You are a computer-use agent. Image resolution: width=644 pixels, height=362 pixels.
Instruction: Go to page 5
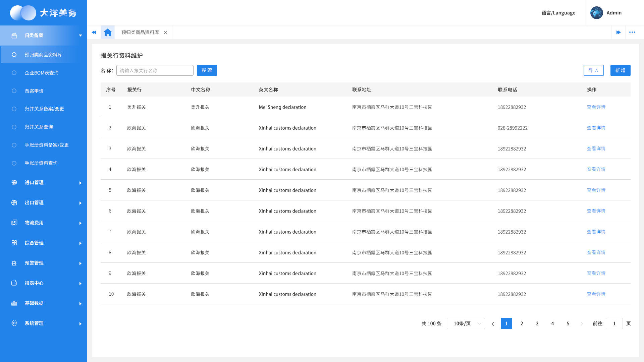coord(568,323)
